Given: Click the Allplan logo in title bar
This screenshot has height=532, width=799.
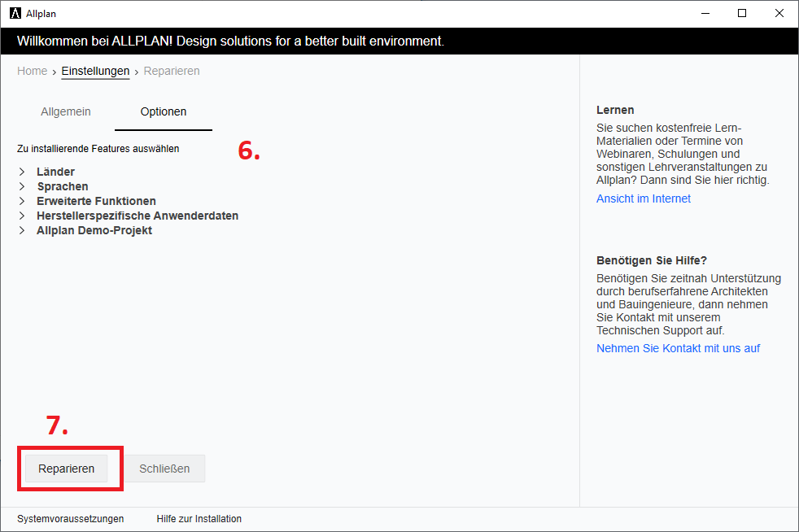Looking at the screenshot, I should pos(15,14).
